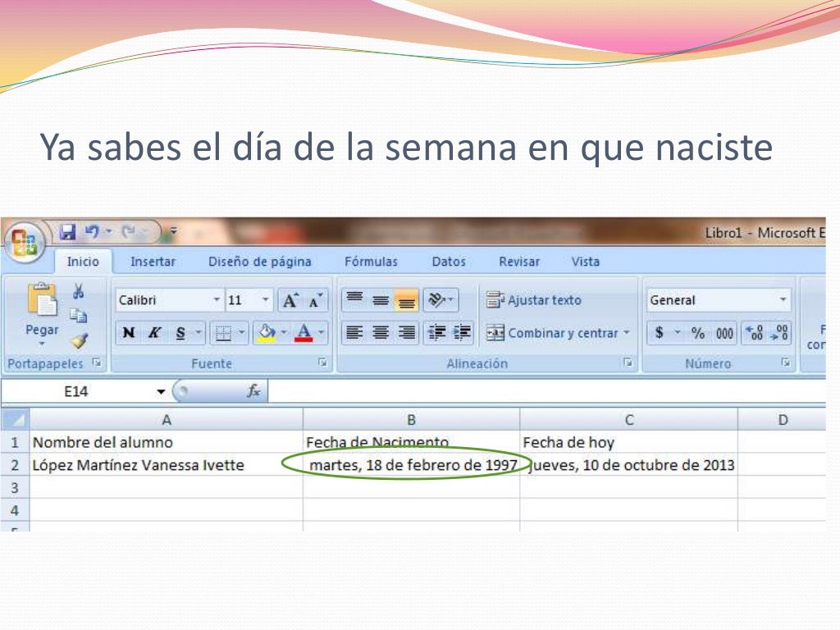Toggle underline (S) formatting
Viewport: 840px width, 630px height.
[180, 333]
